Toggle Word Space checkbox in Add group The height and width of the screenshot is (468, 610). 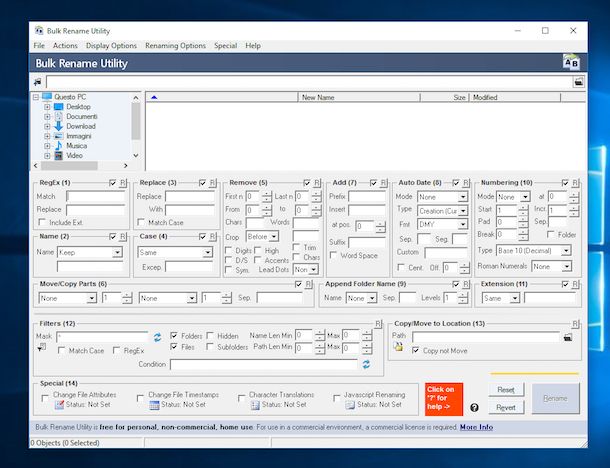pos(333,255)
